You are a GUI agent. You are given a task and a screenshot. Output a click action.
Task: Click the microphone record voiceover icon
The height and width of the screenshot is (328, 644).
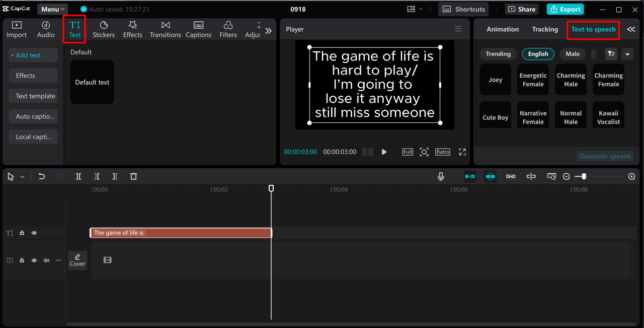click(x=441, y=176)
